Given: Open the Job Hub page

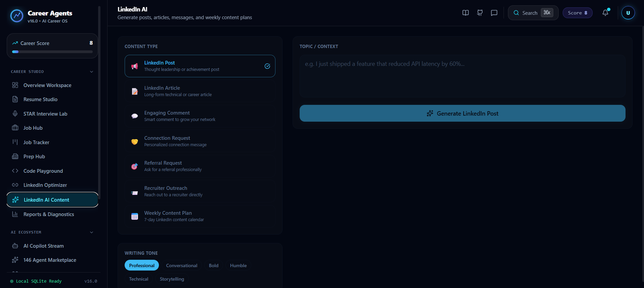Looking at the screenshot, I should 52,128.
